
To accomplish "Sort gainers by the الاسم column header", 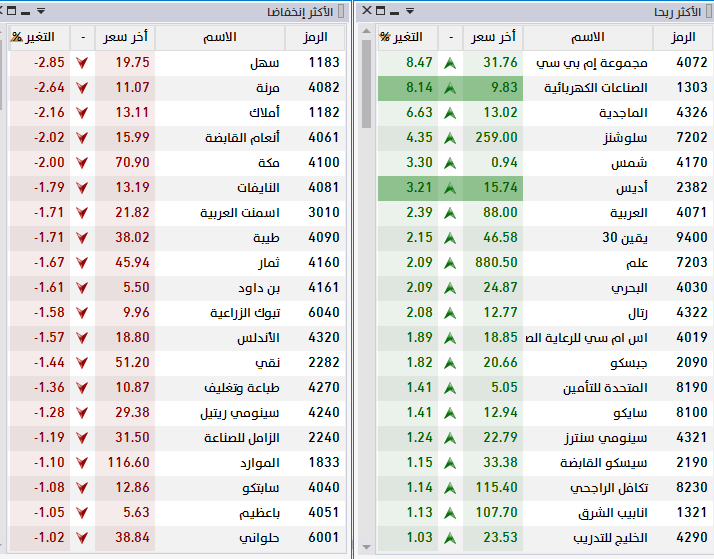I will tap(588, 37).
